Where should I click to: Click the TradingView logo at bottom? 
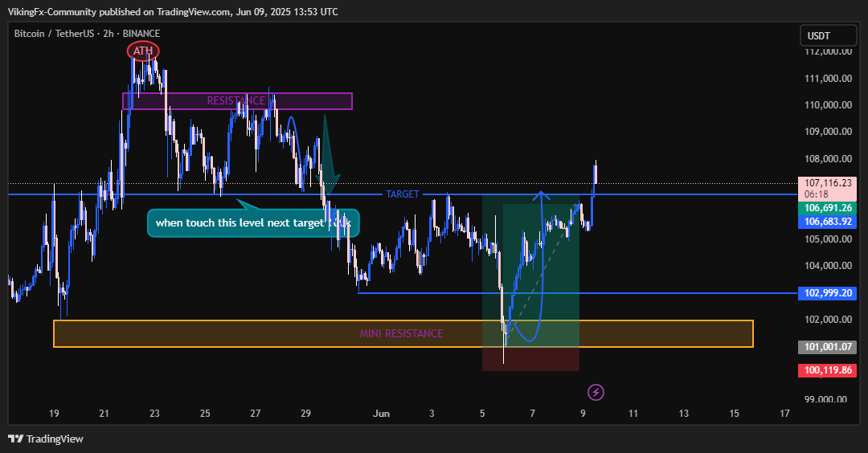point(45,439)
